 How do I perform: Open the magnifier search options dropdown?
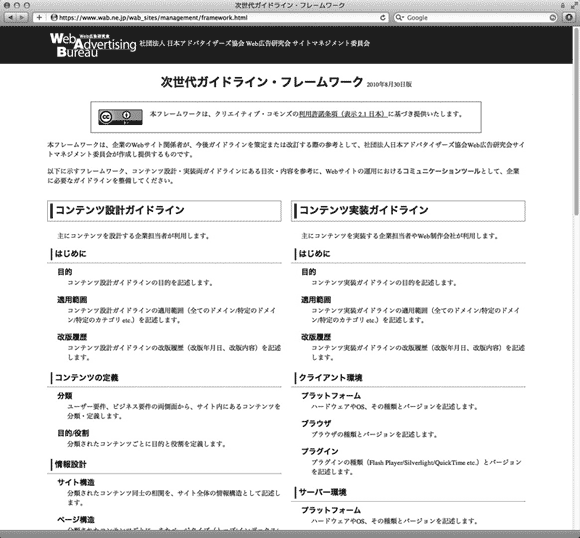[x=399, y=17]
